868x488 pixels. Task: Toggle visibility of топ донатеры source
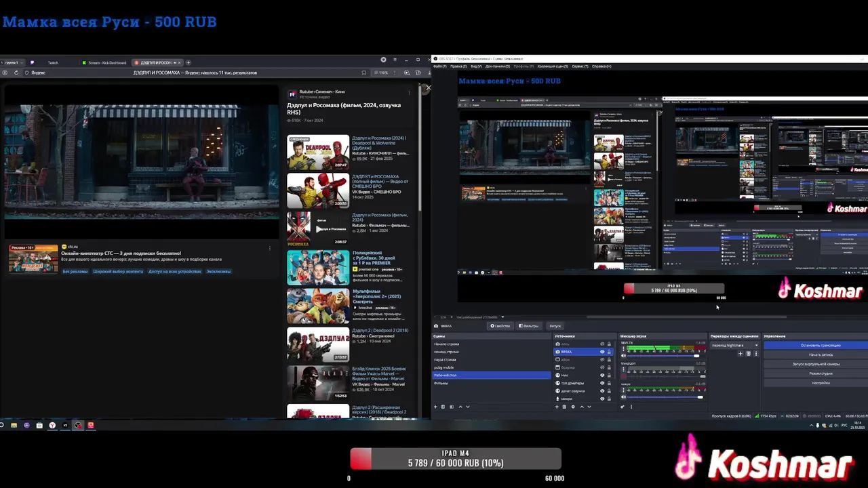pos(602,383)
